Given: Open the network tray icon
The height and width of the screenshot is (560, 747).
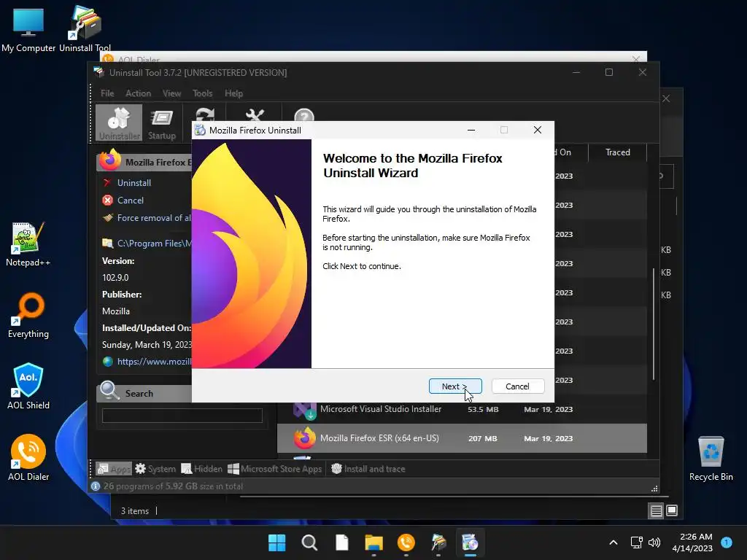Looking at the screenshot, I should tap(636, 542).
